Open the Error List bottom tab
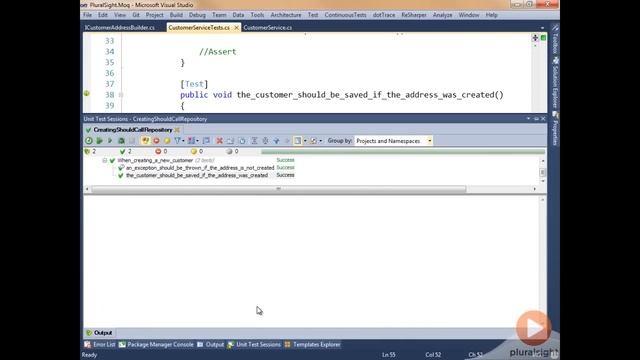 coord(100,344)
